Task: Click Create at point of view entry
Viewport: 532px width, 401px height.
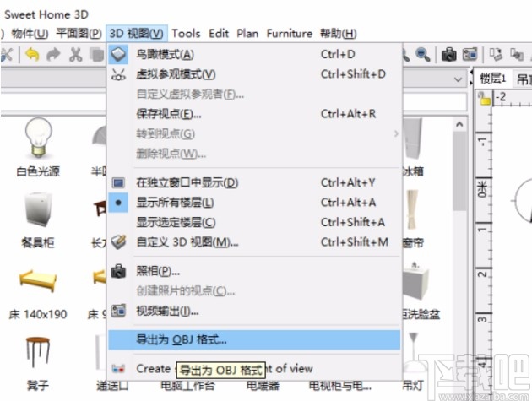Action: (254, 369)
